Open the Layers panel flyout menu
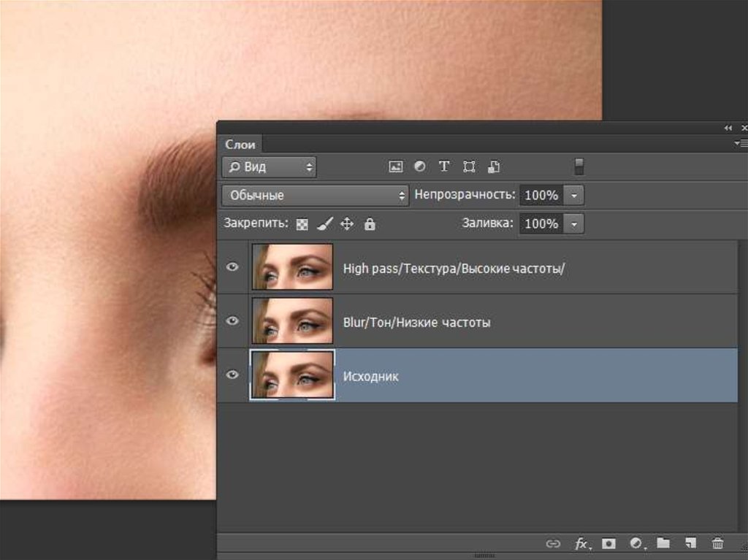 (x=743, y=144)
